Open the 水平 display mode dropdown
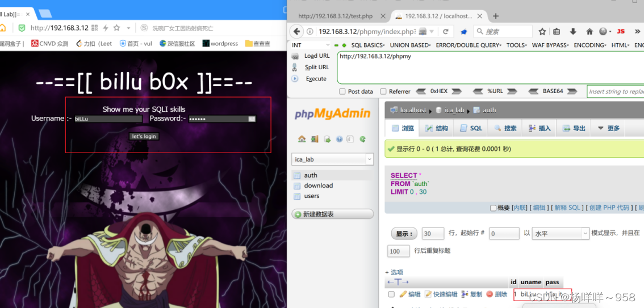 561,233
